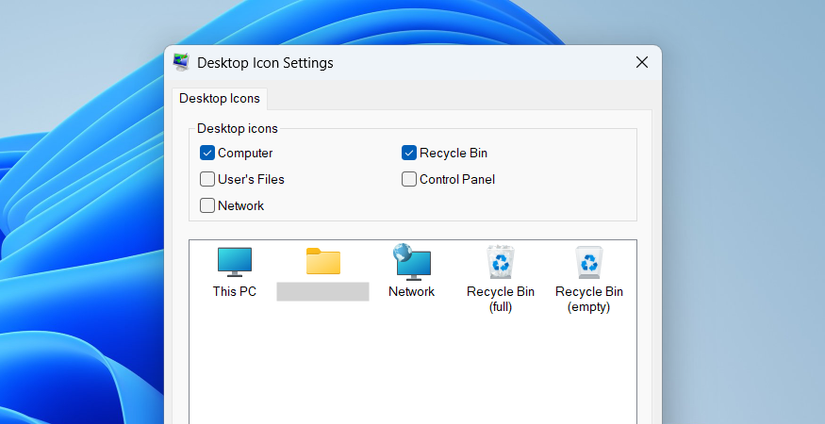825x424 pixels.
Task: Select the This PC monitor icon
Action: tap(235, 262)
